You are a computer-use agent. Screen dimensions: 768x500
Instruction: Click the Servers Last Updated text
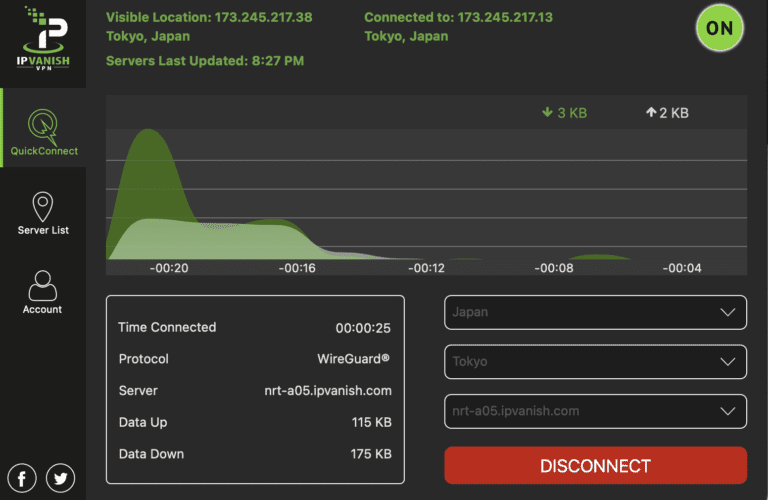(205, 61)
